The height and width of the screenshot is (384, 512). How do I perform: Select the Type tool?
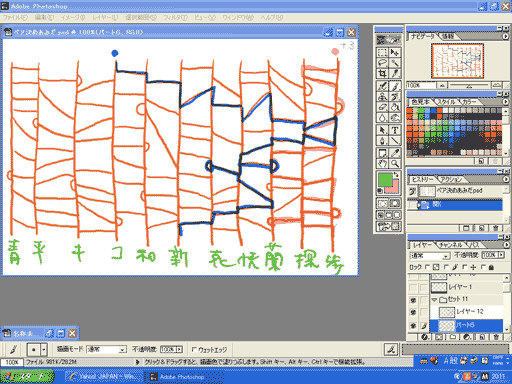click(x=395, y=130)
